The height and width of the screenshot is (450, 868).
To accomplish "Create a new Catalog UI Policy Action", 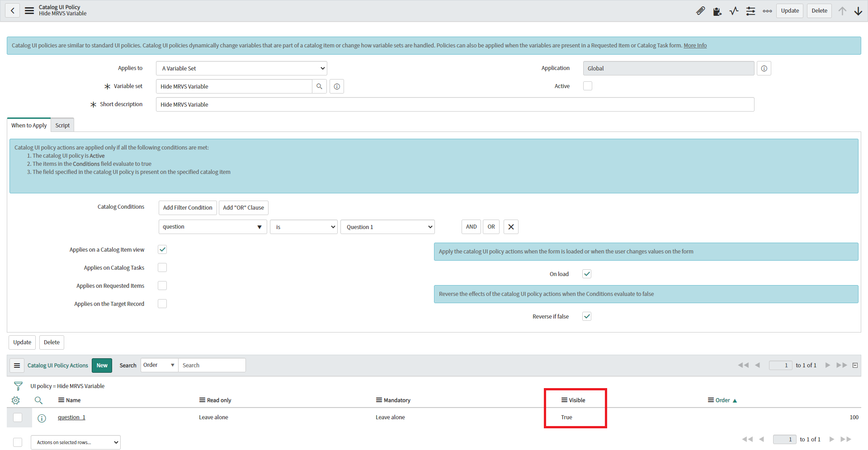I will coord(102,365).
